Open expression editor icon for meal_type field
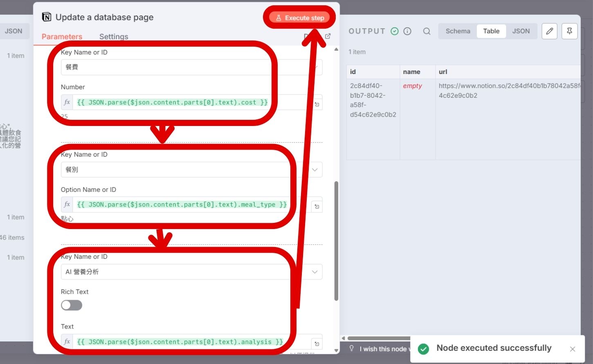593x364 pixels. click(317, 207)
